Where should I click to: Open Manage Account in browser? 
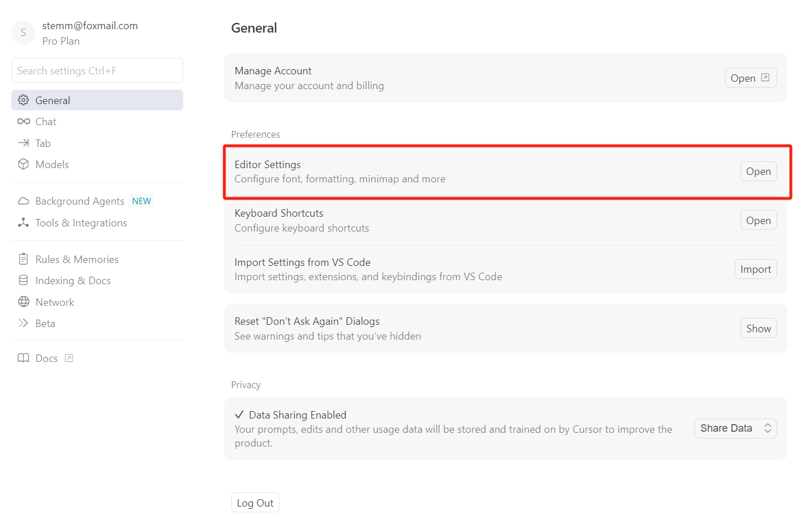point(750,78)
